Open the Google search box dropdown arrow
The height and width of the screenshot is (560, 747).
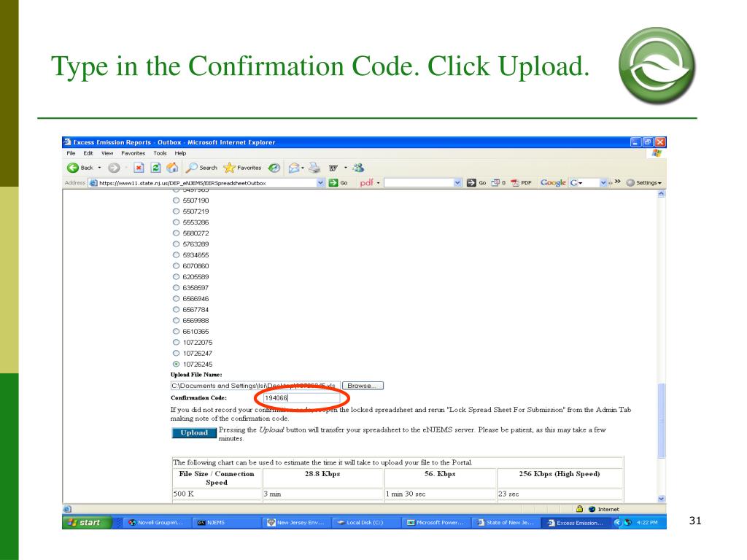[603, 183]
